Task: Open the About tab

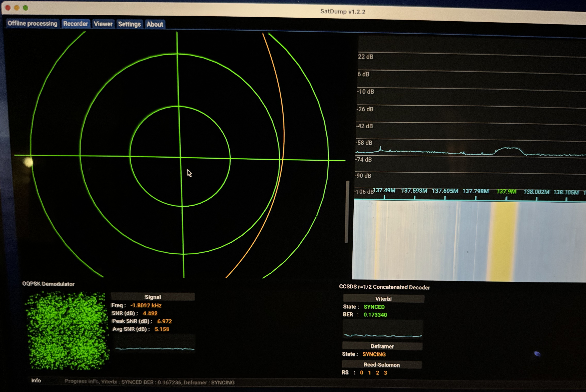Action: click(155, 24)
